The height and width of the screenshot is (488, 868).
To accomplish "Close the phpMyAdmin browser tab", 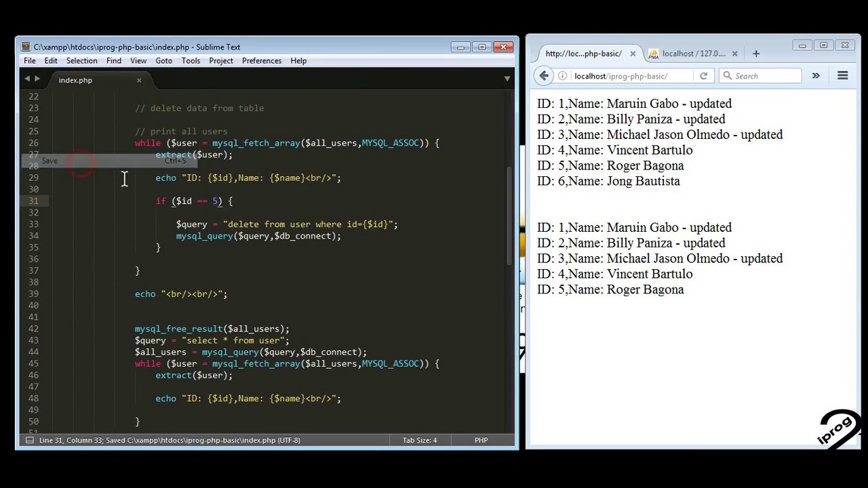I will [x=734, y=54].
